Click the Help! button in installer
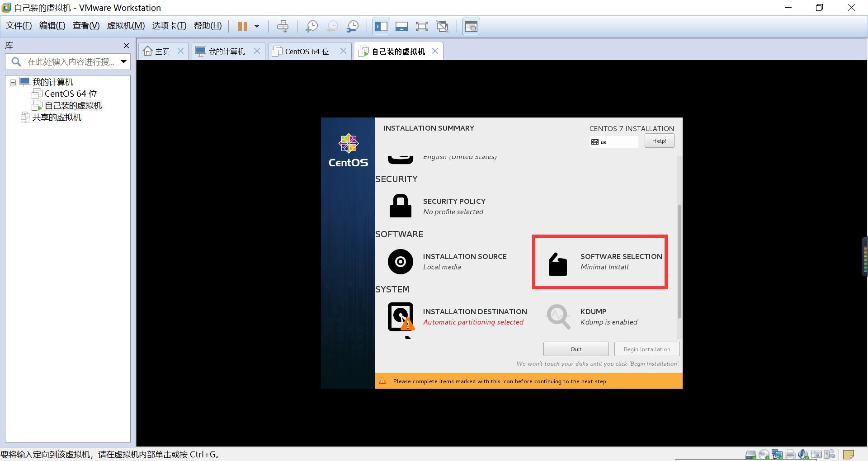 tap(659, 141)
